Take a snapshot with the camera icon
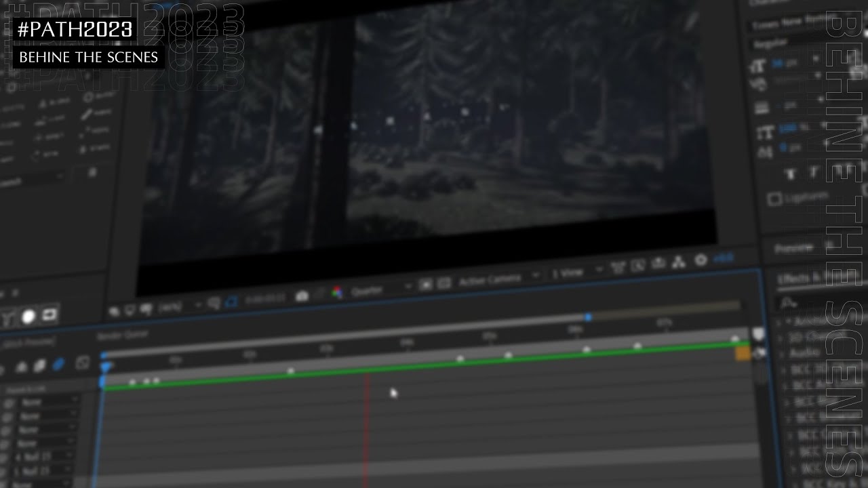Viewport: 868px width, 488px height. pyautogui.click(x=302, y=296)
